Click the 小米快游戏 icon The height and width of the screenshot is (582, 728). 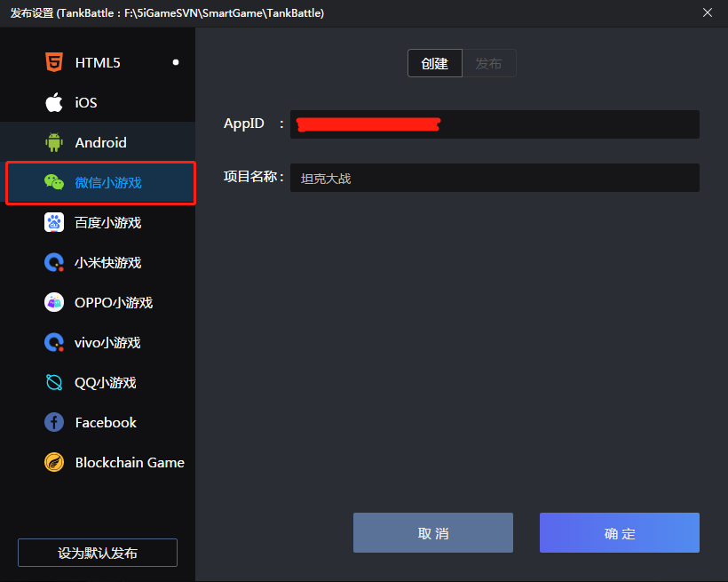pos(54,262)
